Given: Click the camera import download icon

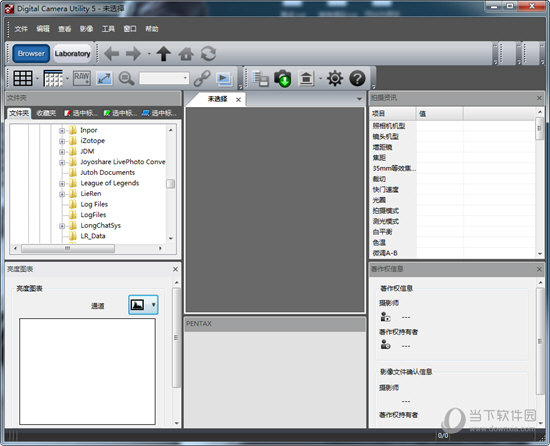Looking at the screenshot, I should (283, 78).
